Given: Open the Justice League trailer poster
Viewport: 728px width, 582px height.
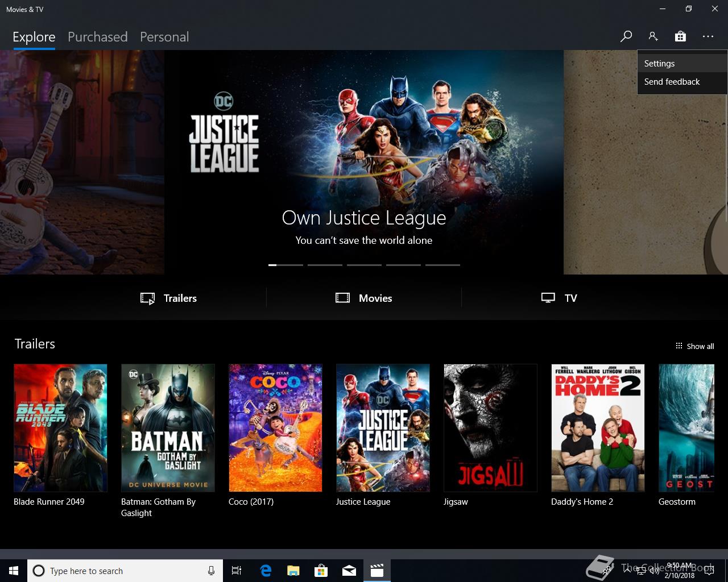Looking at the screenshot, I should [383, 428].
